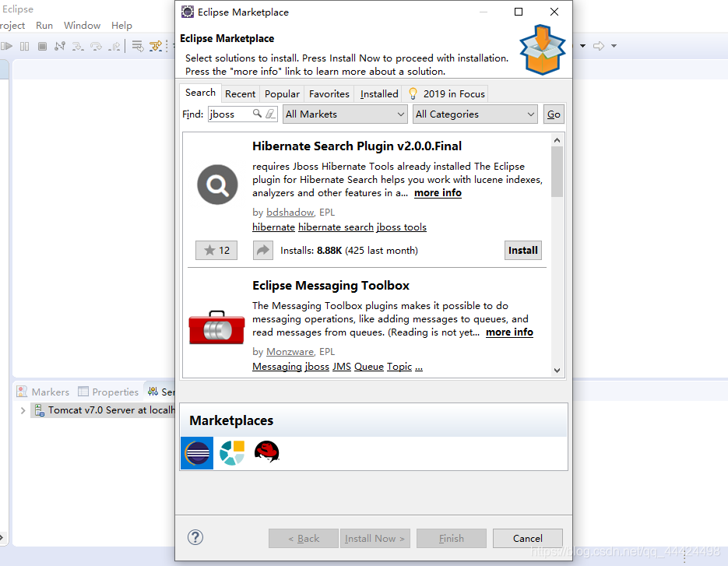Open the forward navigation history dropdown arrow
728x566 pixels.
click(x=614, y=46)
